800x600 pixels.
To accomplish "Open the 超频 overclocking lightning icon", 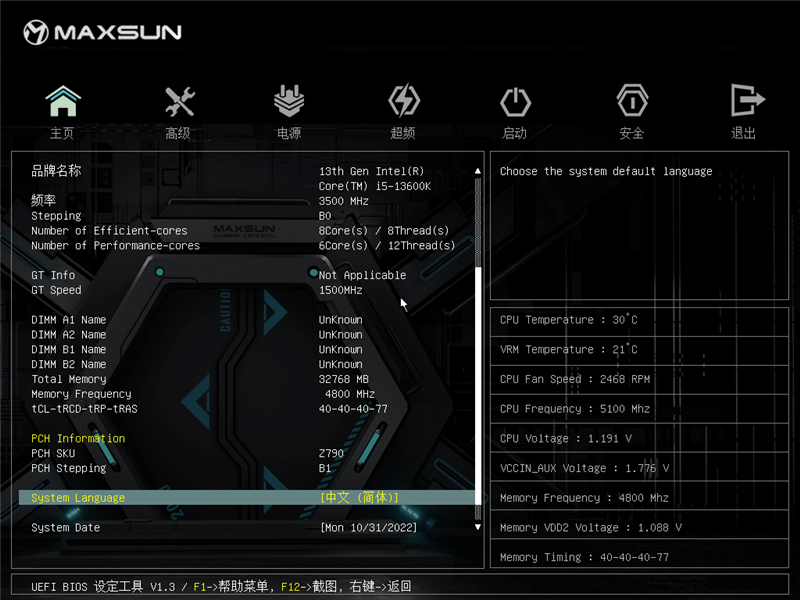I will coord(404,101).
